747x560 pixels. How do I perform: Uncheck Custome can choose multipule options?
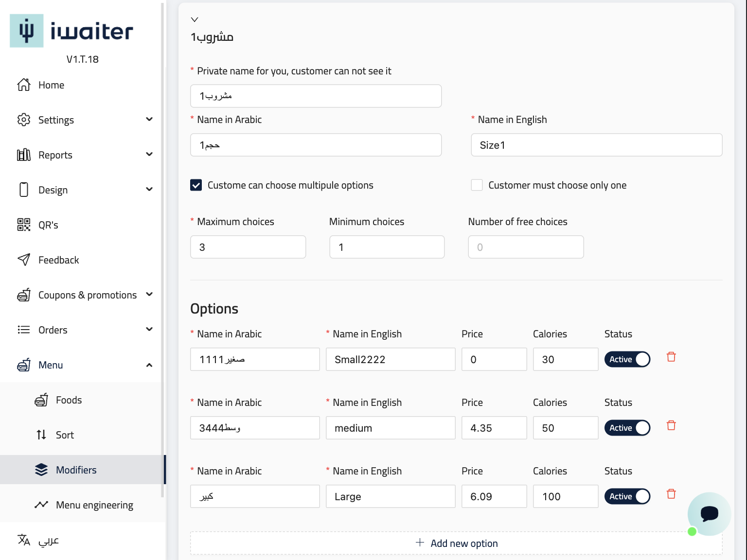tap(196, 185)
